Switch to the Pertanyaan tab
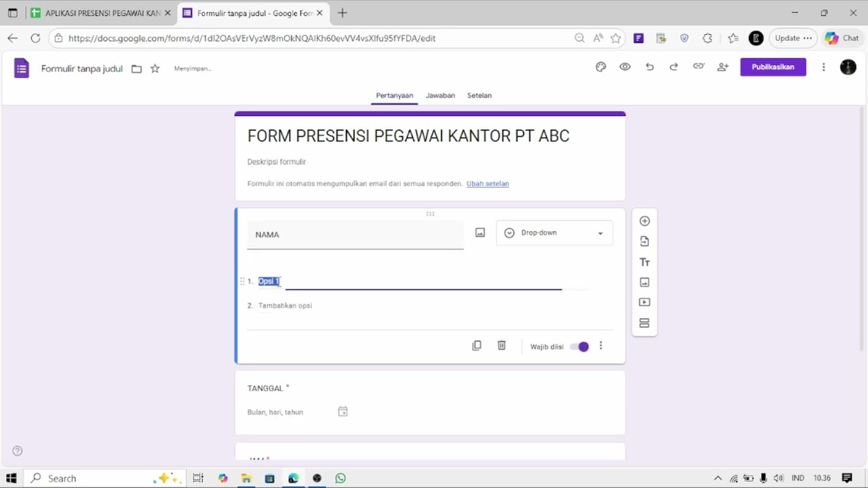 [395, 96]
